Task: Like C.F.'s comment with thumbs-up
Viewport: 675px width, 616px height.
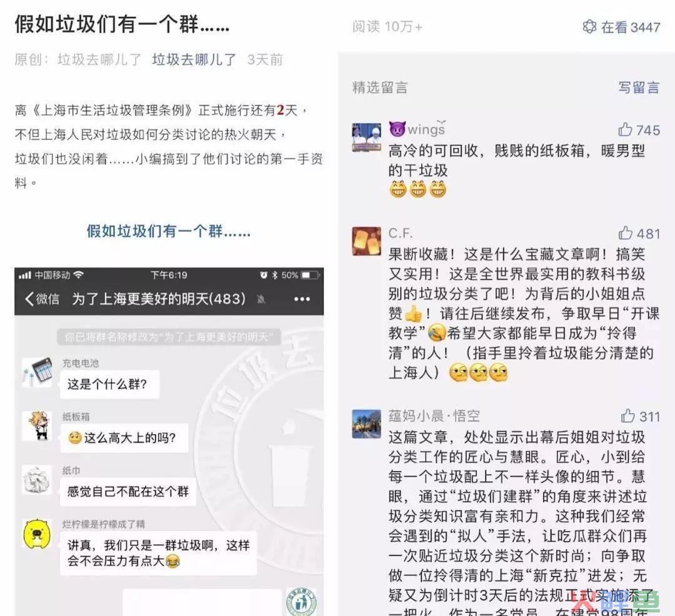Action: coord(625,233)
